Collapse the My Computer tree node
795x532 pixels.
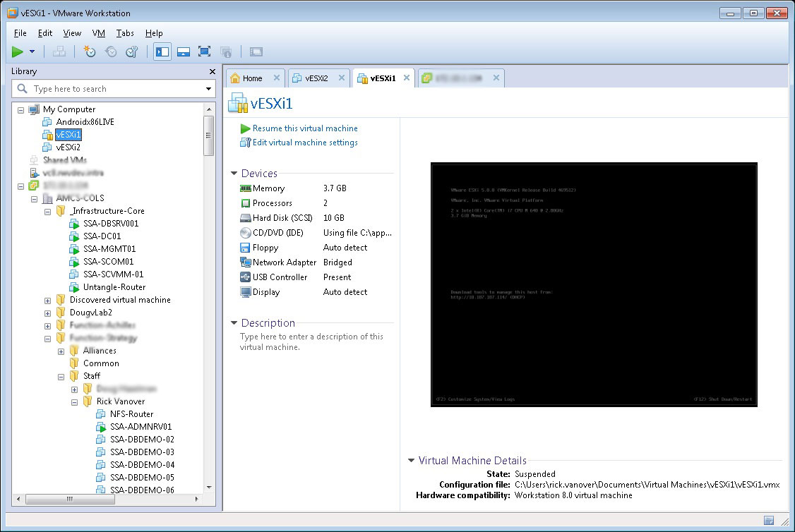coord(20,109)
